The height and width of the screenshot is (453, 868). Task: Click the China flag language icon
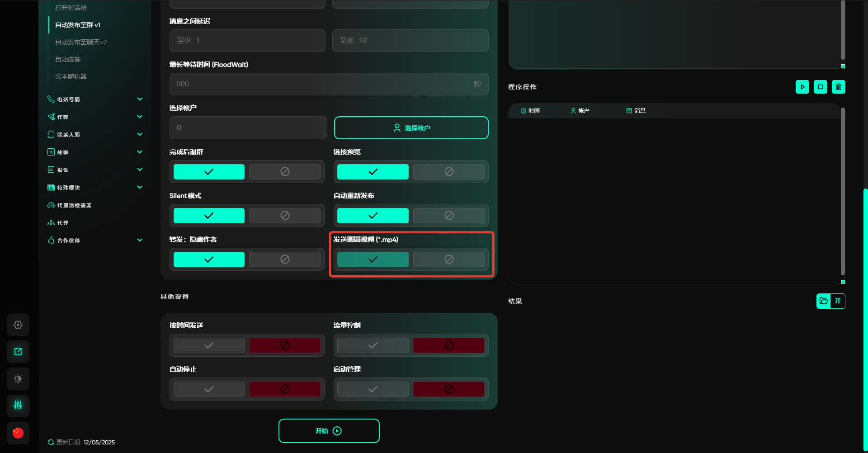point(18,433)
